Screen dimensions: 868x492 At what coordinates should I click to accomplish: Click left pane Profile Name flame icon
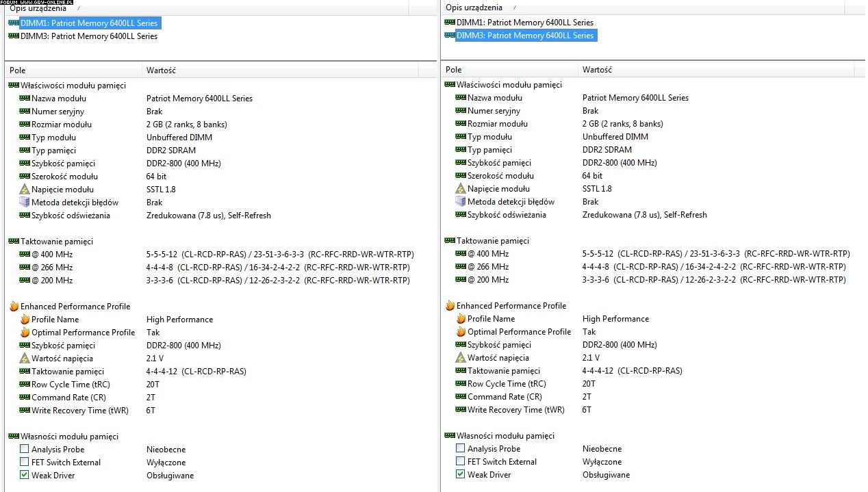pos(25,319)
